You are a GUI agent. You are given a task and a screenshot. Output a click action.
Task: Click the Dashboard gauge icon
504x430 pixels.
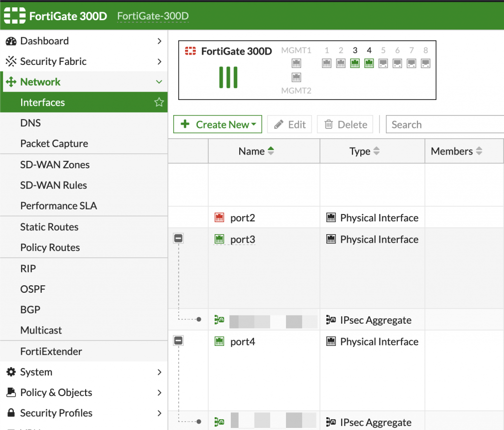pyautogui.click(x=11, y=41)
